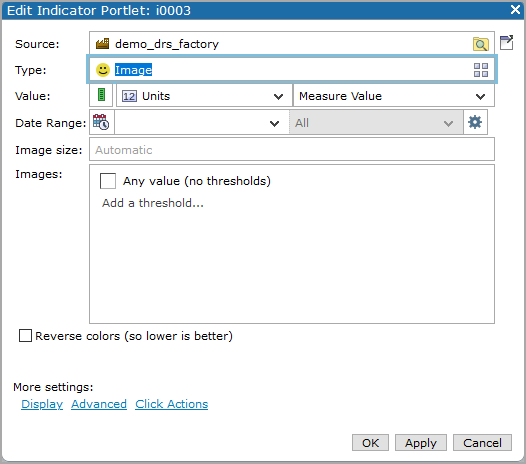Tick the Any value (no thresholds) checkbox

pyautogui.click(x=108, y=181)
